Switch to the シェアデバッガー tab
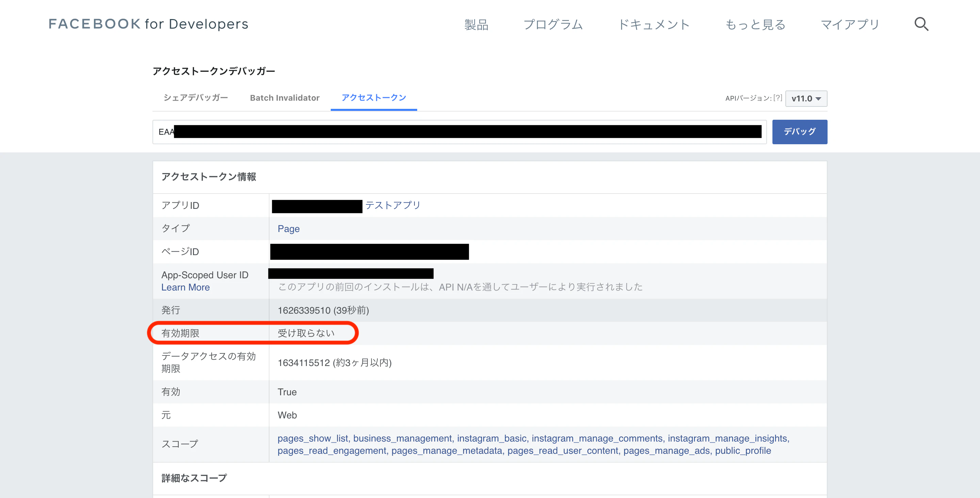Image resolution: width=980 pixels, height=498 pixels. coord(196,98)
